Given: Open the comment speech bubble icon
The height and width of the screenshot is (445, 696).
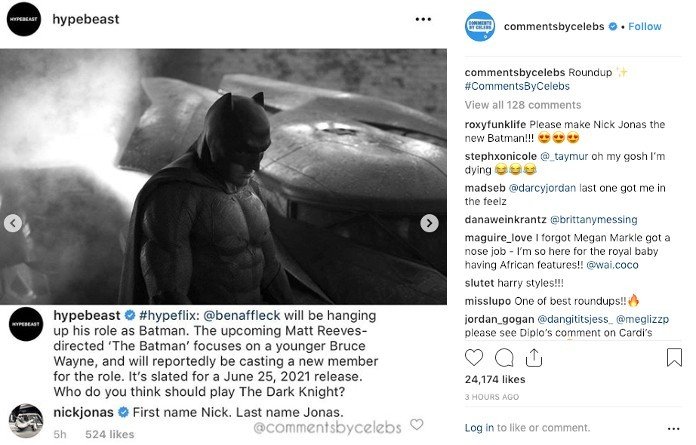Looking at the screenshot, I should point(504,357).
